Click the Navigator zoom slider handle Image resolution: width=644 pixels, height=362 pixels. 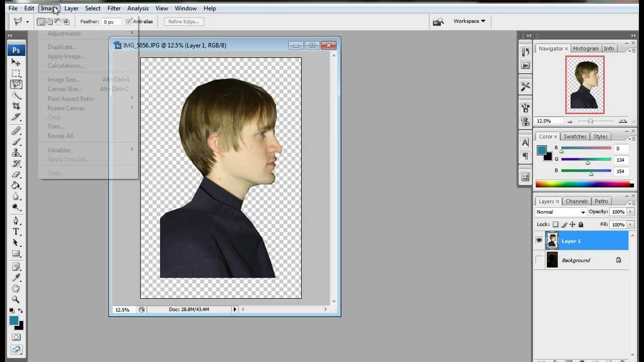591,121
